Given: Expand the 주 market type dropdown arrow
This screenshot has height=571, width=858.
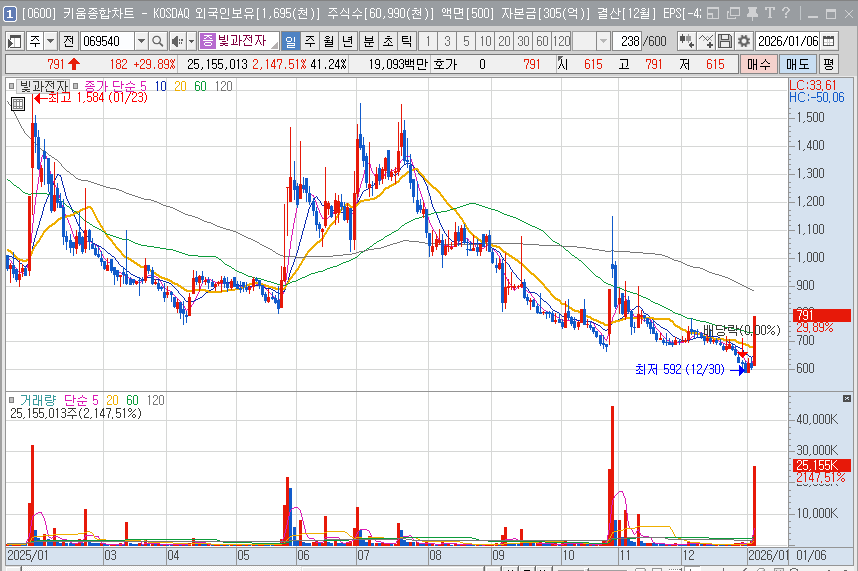Looking at the screenshot, I should coord(50,41).
